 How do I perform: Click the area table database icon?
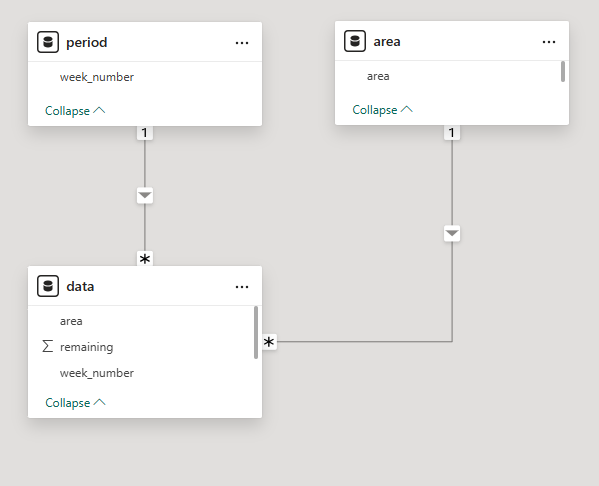[355, 41]
